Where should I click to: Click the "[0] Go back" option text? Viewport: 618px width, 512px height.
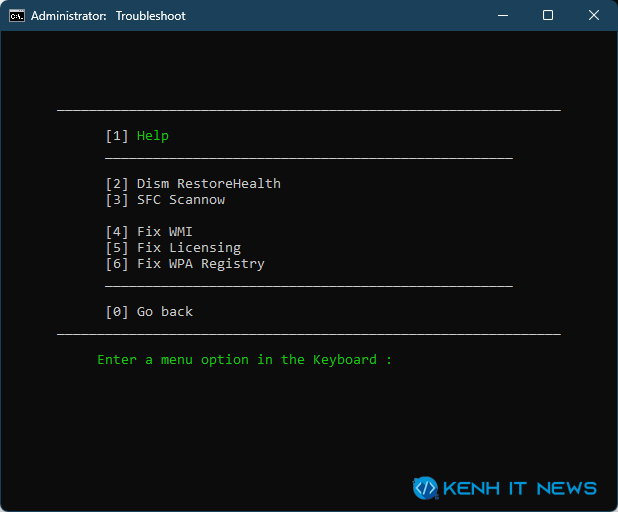click(149, 312)
